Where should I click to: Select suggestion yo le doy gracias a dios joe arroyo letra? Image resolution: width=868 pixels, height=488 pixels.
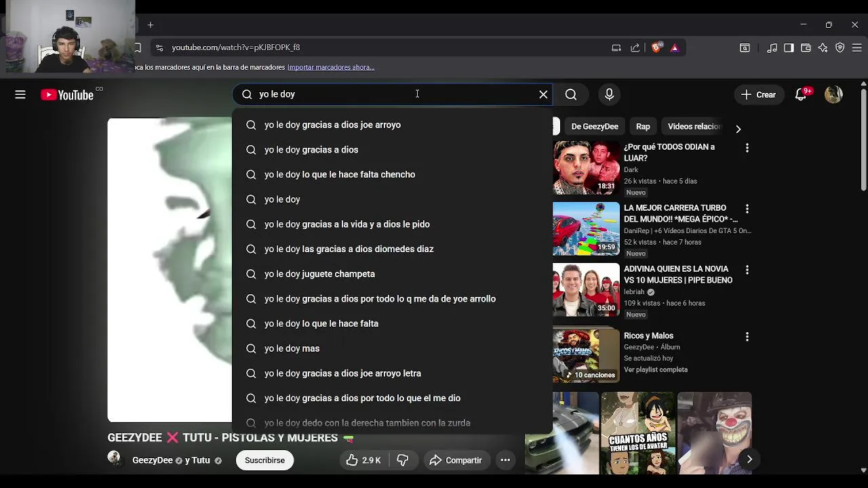coord(393,373)
